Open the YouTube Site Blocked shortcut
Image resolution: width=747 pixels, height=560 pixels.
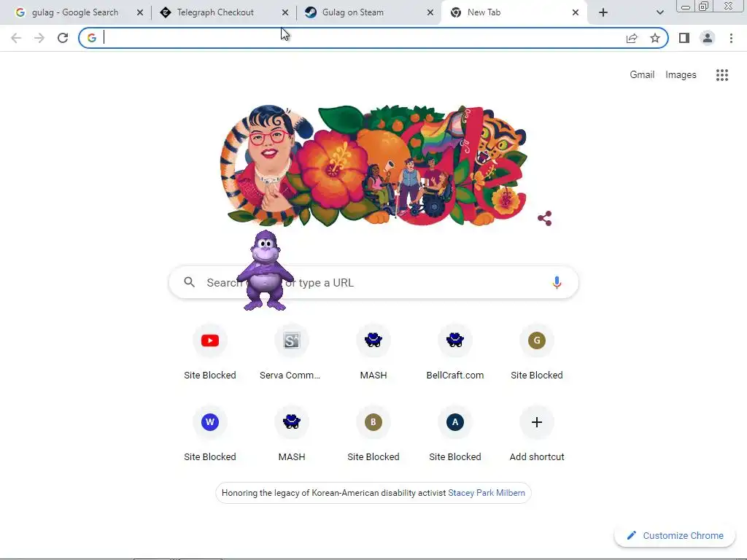coord(210,352)
